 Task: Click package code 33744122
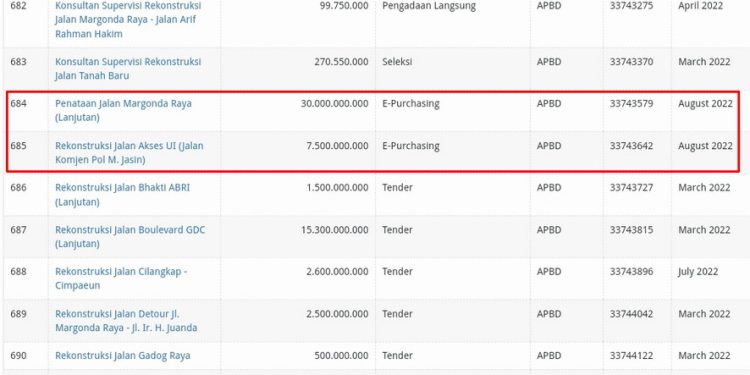[x=631, y=355]
